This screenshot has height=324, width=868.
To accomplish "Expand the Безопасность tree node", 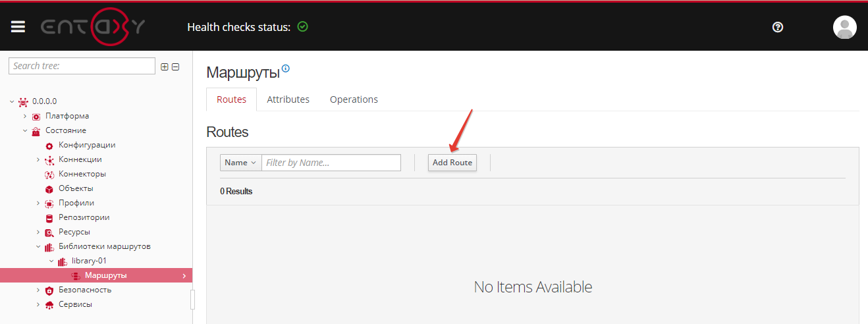I will [x=38, y=290].
